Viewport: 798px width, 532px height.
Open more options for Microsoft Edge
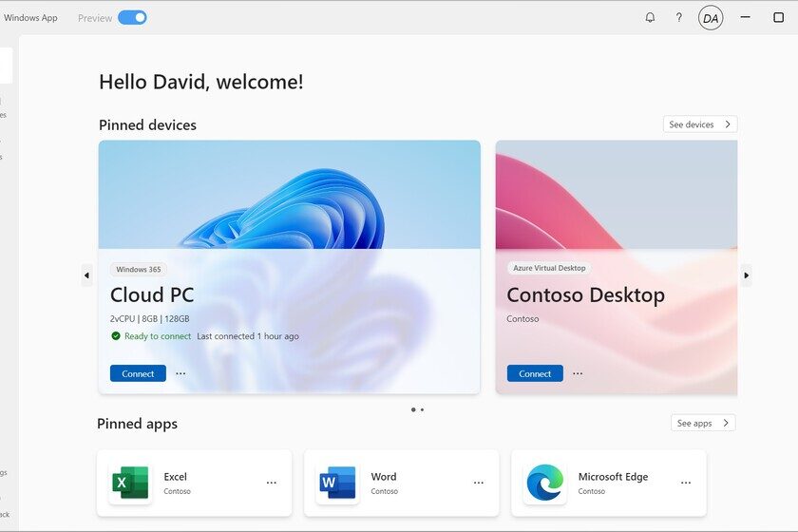pyautogui.click(x=686, y=483)
